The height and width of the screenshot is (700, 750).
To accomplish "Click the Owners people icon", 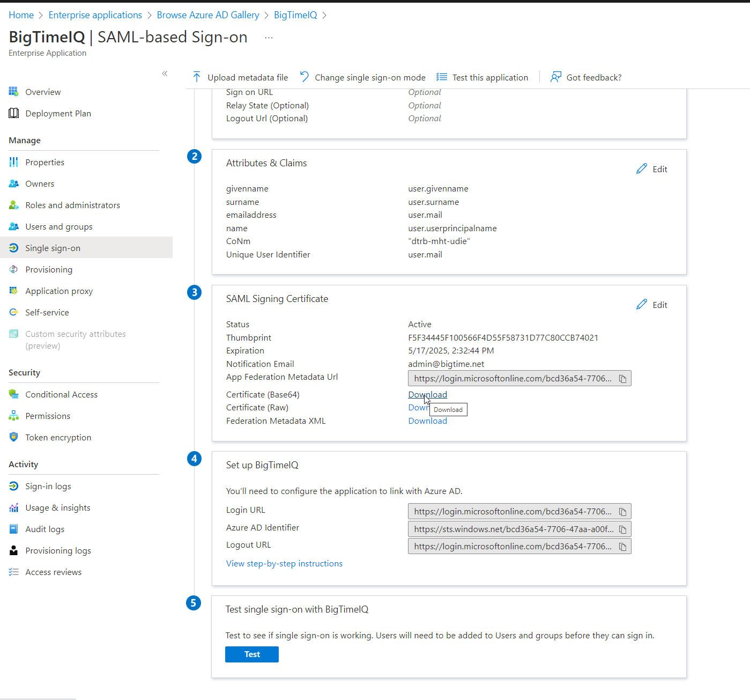I will pyautogui.click(x=13, y=183).
